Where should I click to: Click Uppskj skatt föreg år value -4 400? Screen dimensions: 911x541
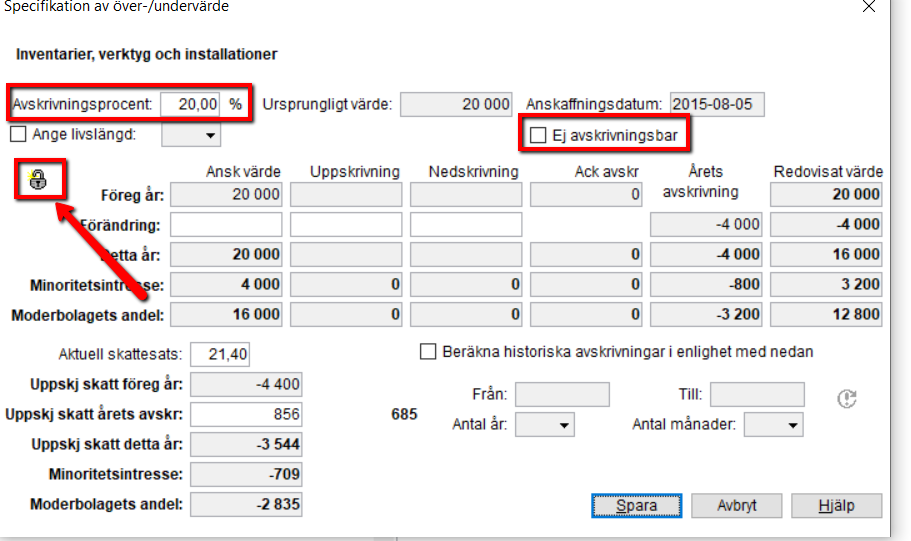tap(246, 384)
